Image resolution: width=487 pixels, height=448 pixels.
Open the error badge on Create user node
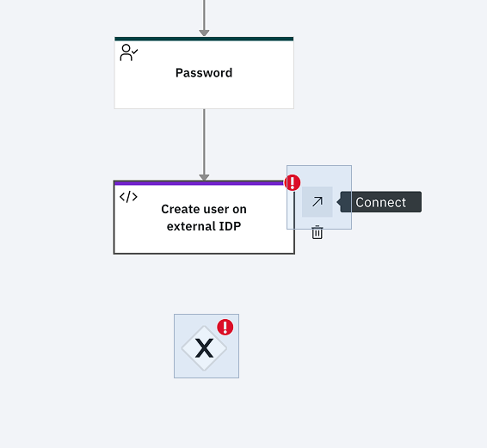pos(293,182)
